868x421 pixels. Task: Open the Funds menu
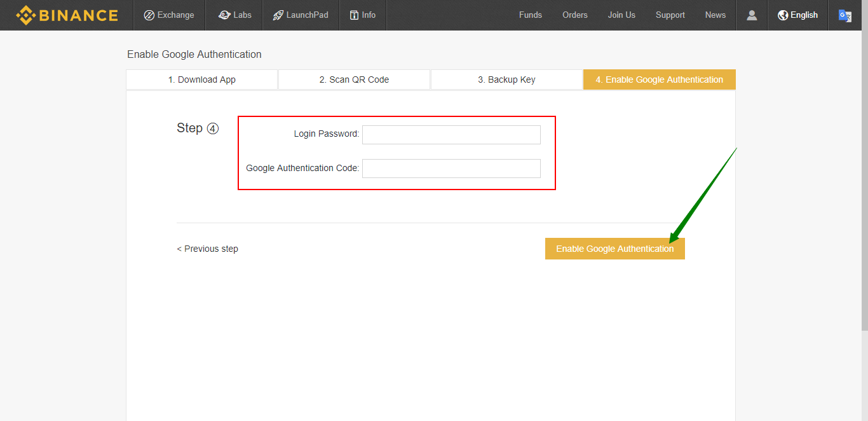(x=531, y=15)
